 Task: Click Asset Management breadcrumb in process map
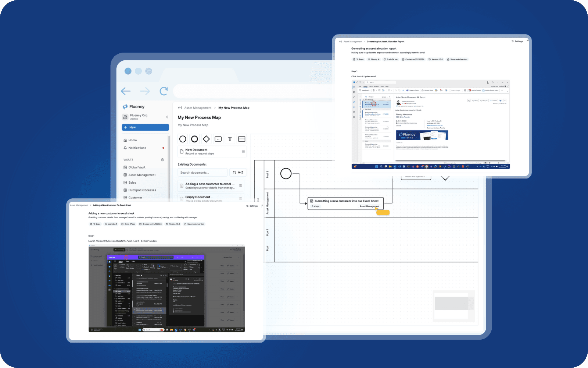[198, 108]
